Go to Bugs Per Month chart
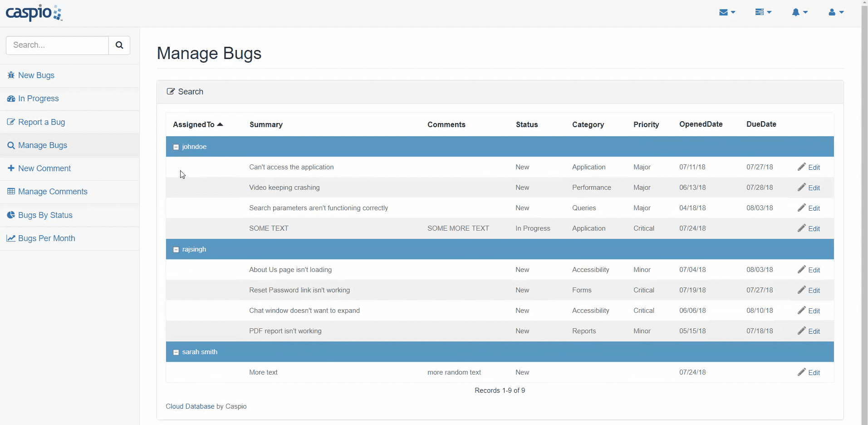868x425 pixels. click(x=46, y=238)
